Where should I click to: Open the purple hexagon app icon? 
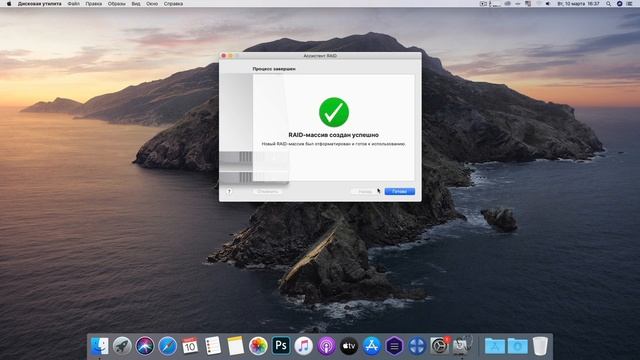[394, 346]
